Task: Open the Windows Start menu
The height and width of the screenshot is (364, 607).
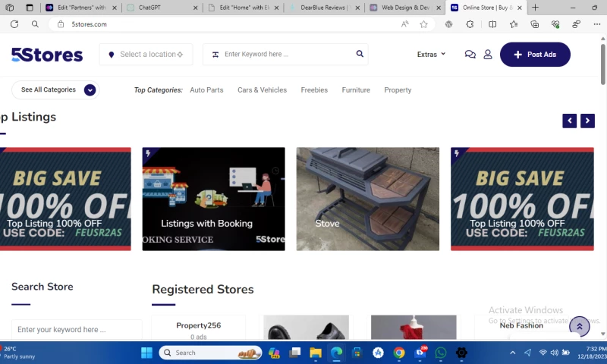Action: pyautogui.click(x=146, y=353)
